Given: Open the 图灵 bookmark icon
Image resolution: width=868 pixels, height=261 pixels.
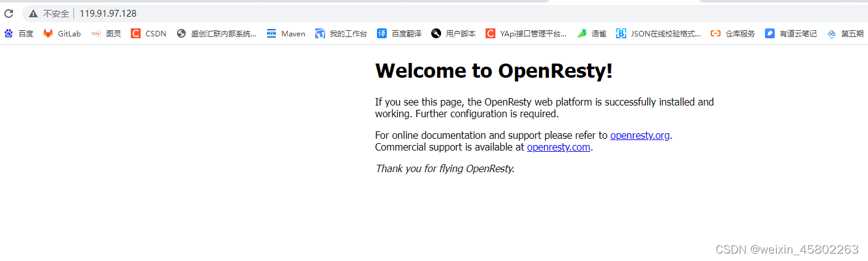Looking at the screenshot, I should [96, 34].
